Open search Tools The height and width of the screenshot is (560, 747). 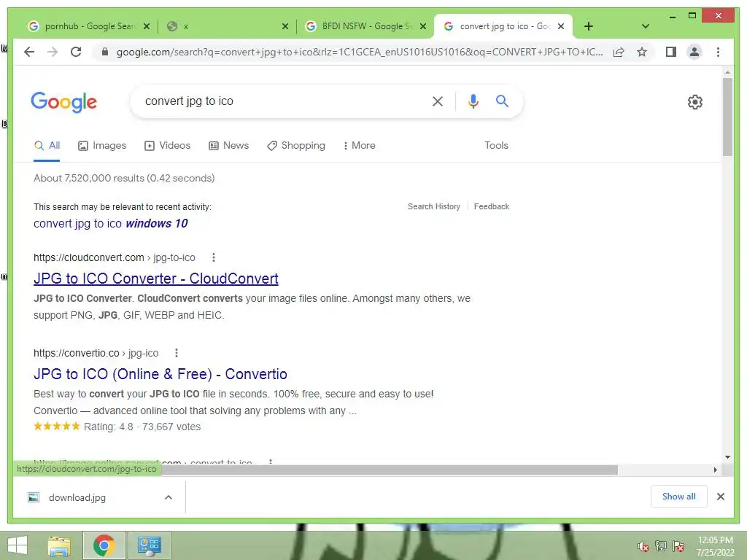tap(496, 146)
